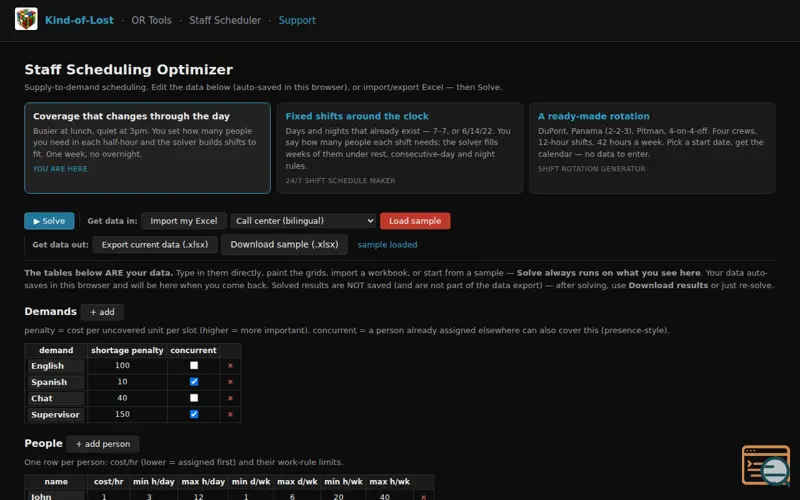Delete the English demand row
Viewport: 800px width, 500px height.
[230, 366]
